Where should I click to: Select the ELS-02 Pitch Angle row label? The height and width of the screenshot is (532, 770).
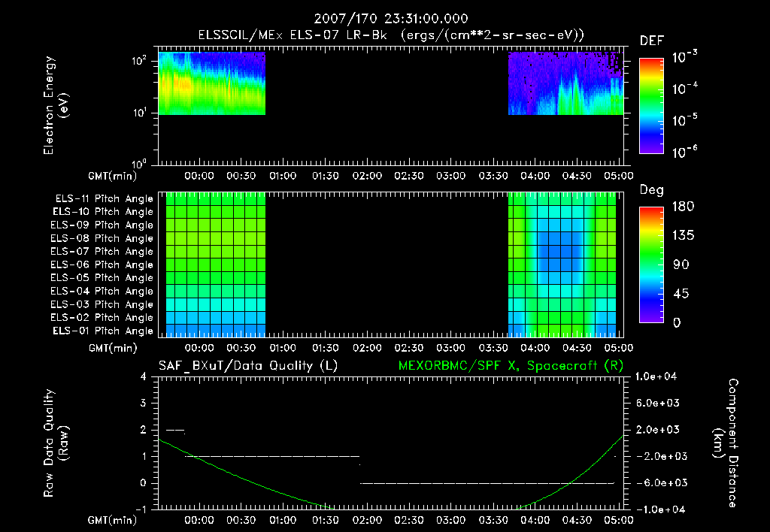coord(102,318)
